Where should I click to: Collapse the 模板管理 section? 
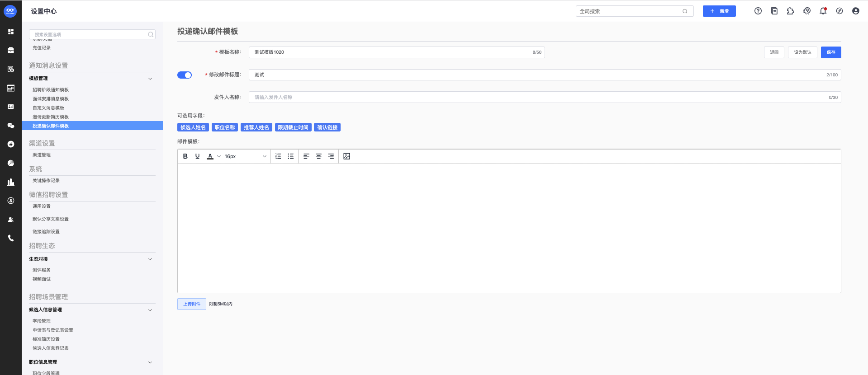click(150, 79)
